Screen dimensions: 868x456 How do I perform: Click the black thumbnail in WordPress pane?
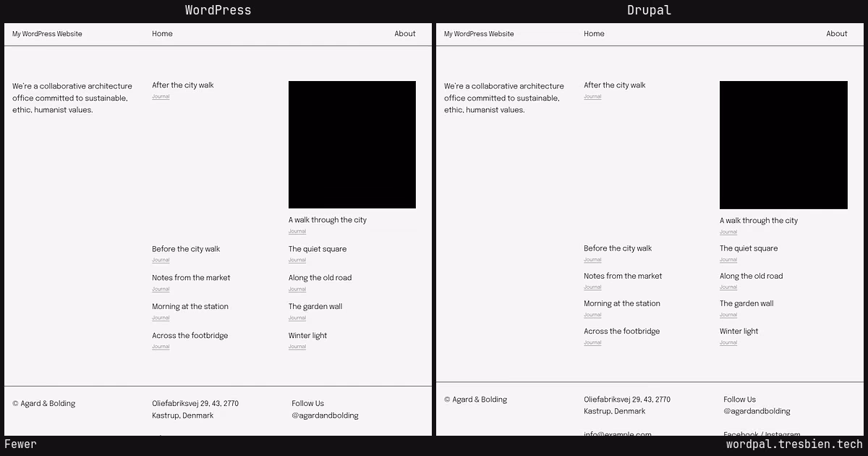coord(352,145)
